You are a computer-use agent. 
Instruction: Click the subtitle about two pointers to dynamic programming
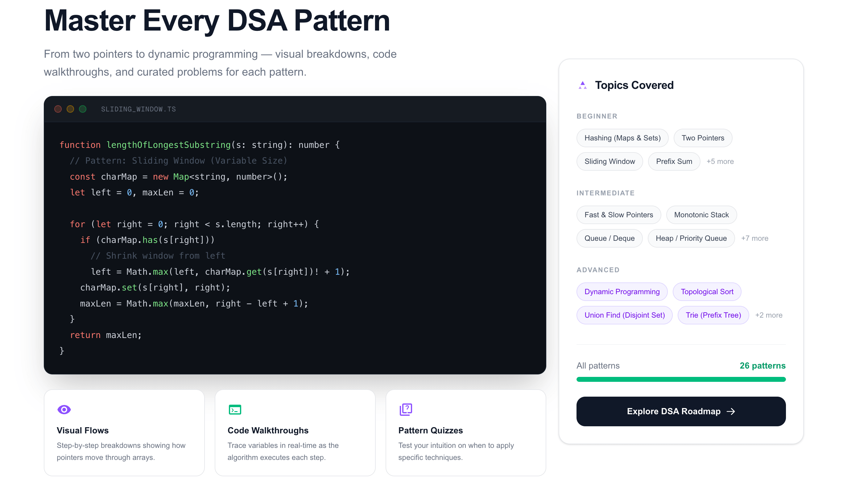click(x=220, y=63)
